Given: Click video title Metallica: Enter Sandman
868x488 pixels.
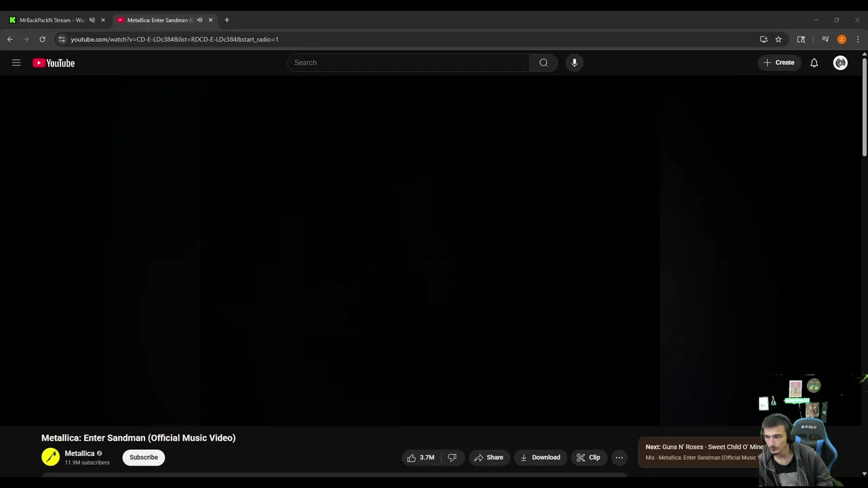Looking at the screenshot, I should click(138, 438).
